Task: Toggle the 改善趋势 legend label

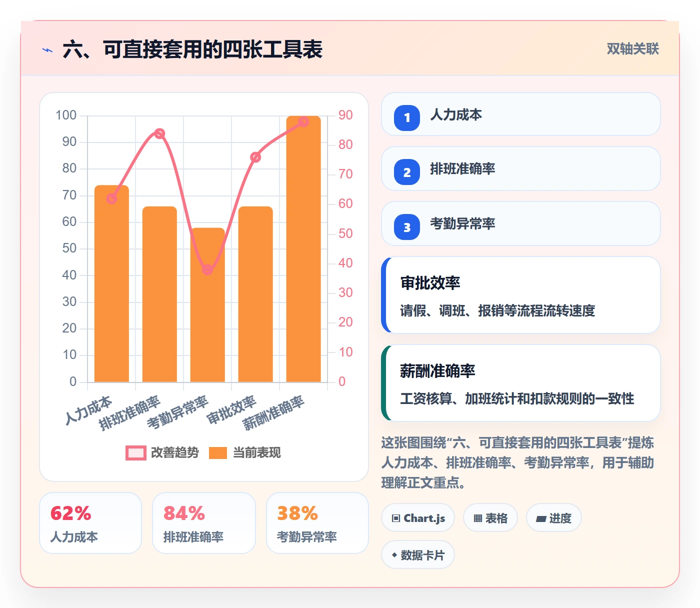Action: click(174, 452)
